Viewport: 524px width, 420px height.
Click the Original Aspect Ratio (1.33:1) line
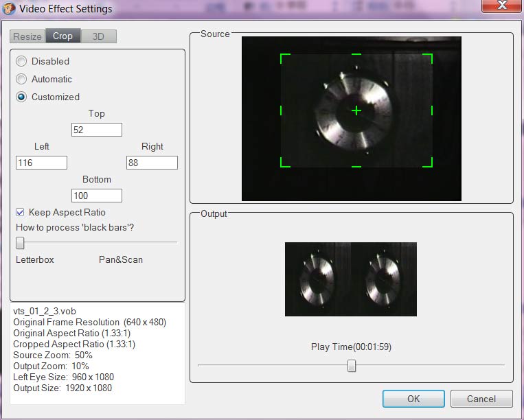coord(72,334)
